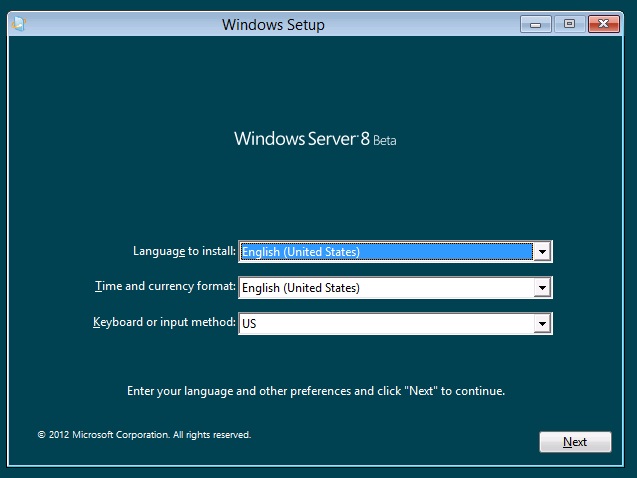The image size is (637, 478).
Task: Click the "Keyboard or input method" label
Action: coord(164,322)
